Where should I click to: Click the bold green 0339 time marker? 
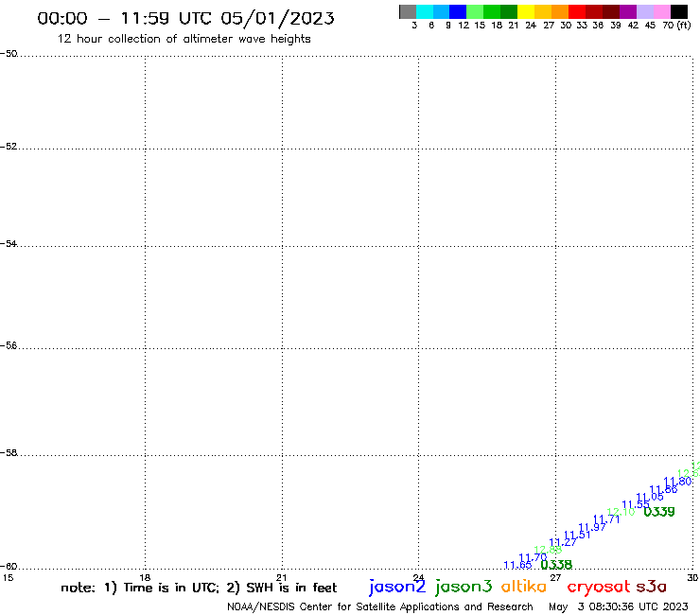pyautogui.click(x=659, y=512)
